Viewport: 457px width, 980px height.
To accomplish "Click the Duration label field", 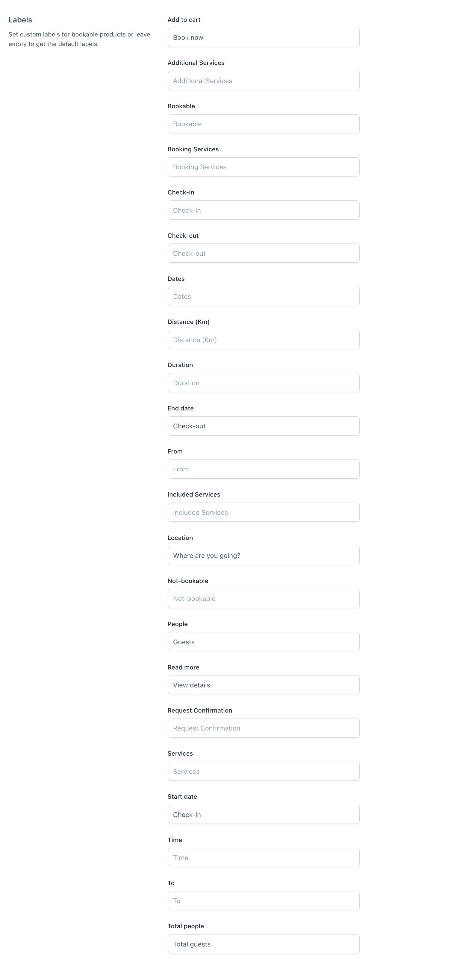I will [264, 383].
